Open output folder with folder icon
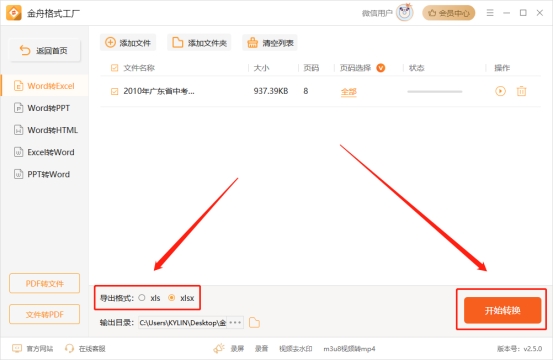 [x=254, y=323]
